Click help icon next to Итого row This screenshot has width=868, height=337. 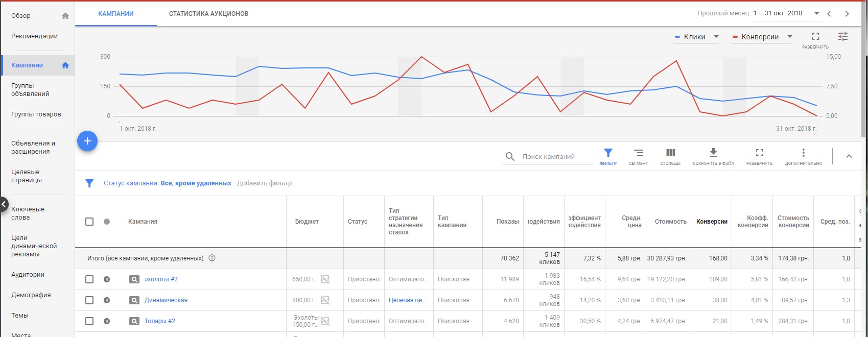(212, 258)
